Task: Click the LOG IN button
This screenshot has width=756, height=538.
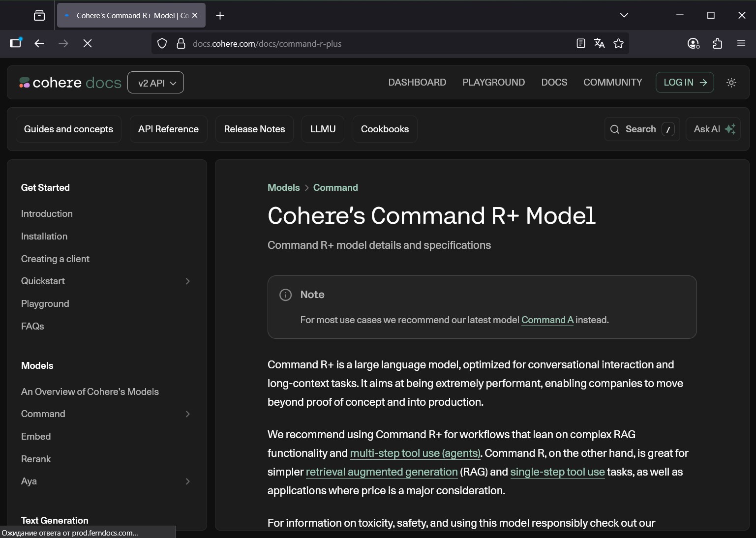Action: [x=685, y=83]
